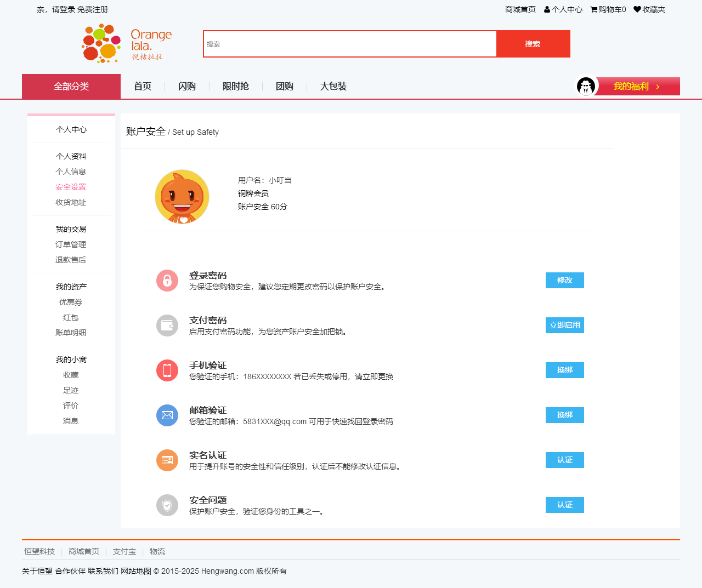Click the gray shield security question icon
Image resolution: width=702 pixels, height=588 pixels.
(x=167, y=505)
